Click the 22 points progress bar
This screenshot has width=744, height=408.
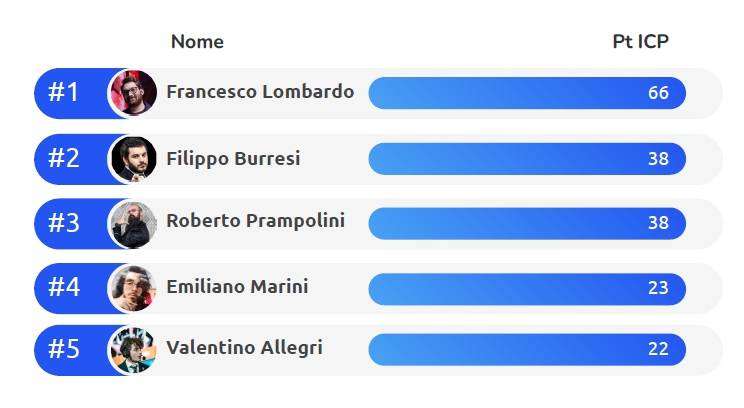coord(527,350)
